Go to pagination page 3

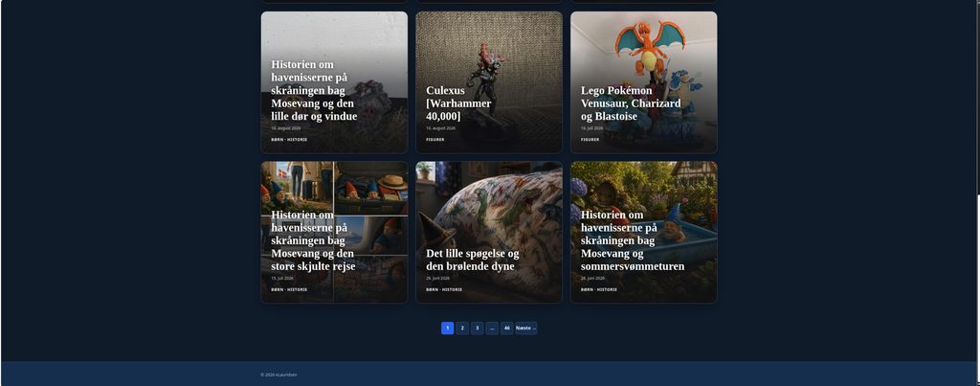(477, 328)
